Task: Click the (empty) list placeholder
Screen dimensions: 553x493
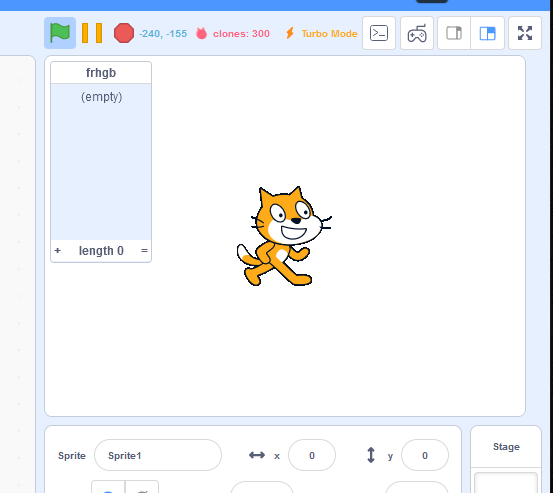Action: 102,97
